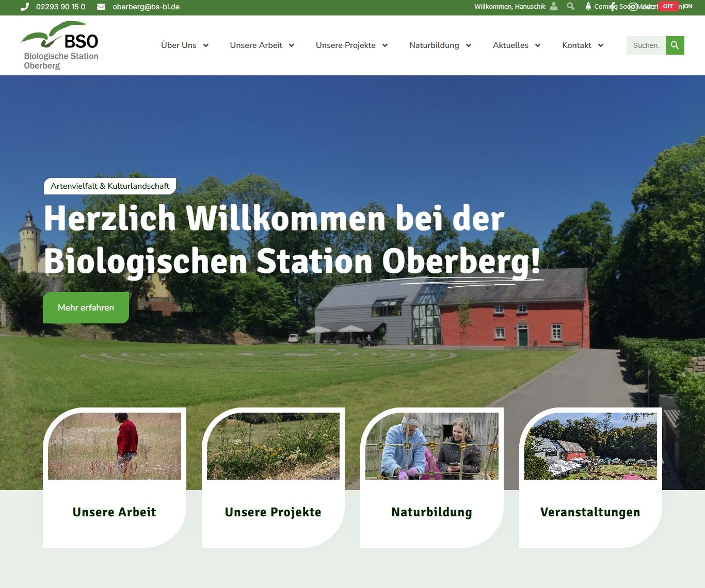Select the Unsere Arbeit card heading
This screenshot has height=588, width=705.
pos(114,512)
